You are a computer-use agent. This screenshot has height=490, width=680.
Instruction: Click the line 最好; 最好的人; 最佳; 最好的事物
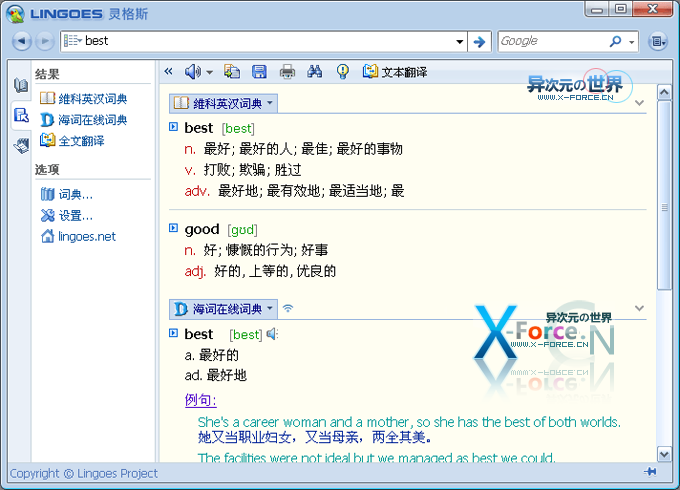click(x=303, y=149)
